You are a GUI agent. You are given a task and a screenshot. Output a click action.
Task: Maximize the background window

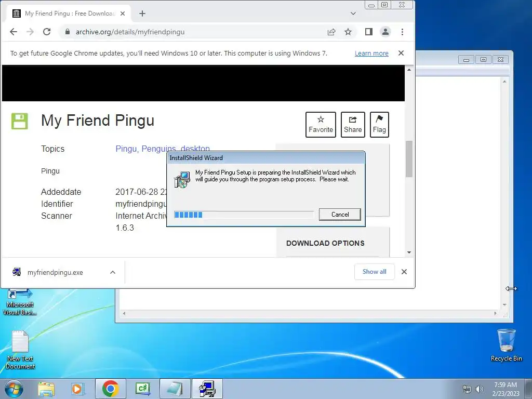coord(484,60)
